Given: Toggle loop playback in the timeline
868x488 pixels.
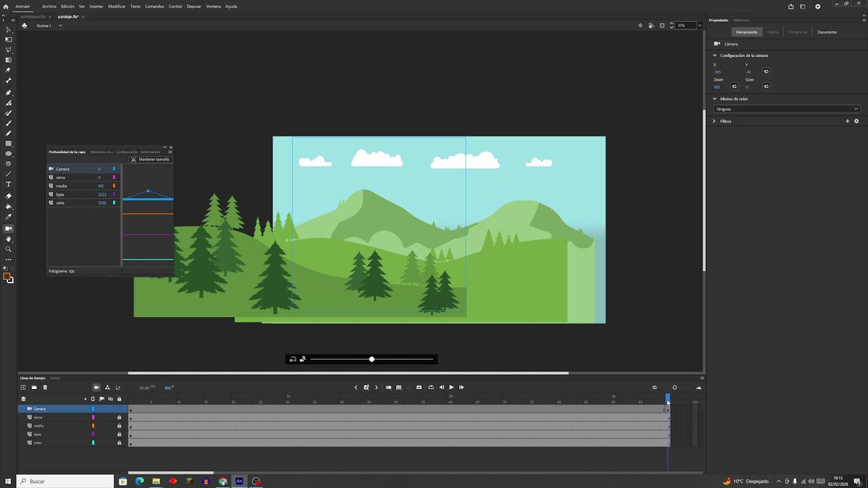Looking at the screenshot, I should coord(431,387).
